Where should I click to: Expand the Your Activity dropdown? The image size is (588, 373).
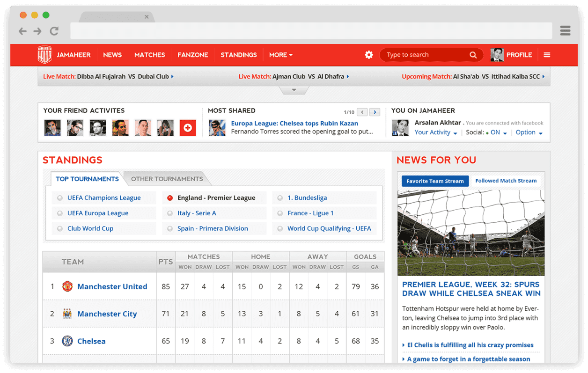pos(436,132)
